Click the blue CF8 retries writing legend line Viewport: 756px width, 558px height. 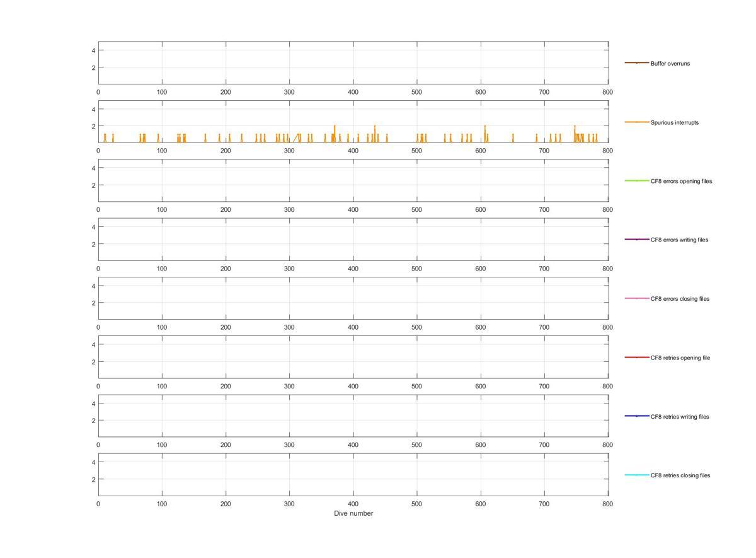pyautogui.click(x=636, y=416)
